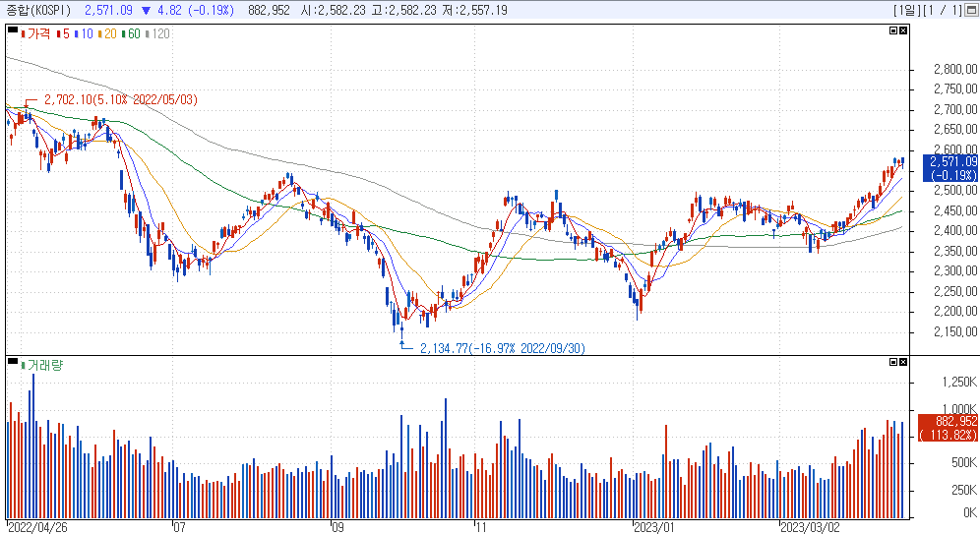
Task: Click the 종합(KOSPI) index title
Action: tap(38, 10)
